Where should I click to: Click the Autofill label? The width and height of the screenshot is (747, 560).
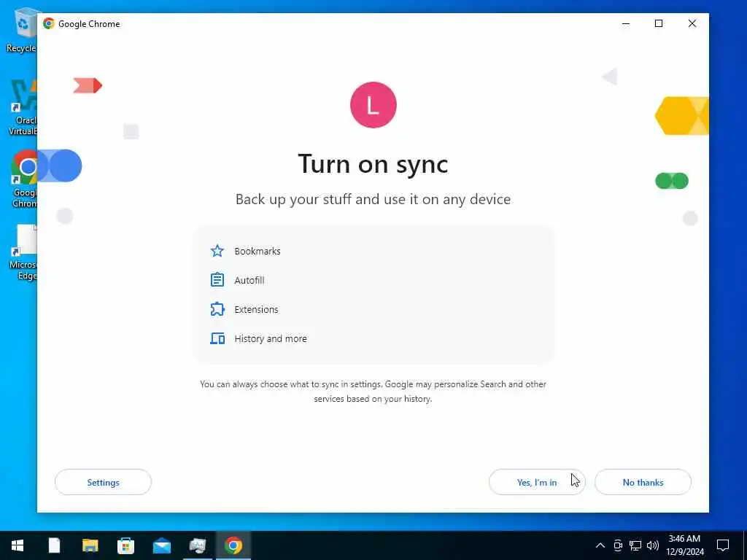249,280
